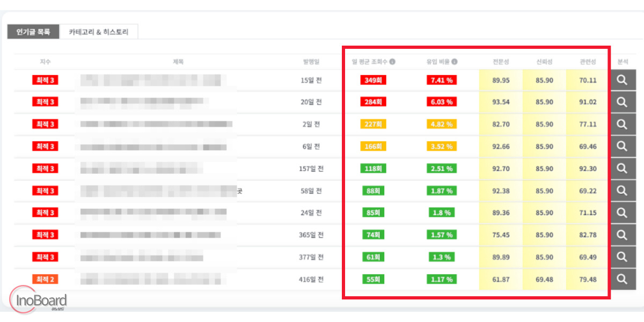Switch to 카테고리 & 히스토리 tab
Screen dimensions: 644x322
pyautogui.click(x=99, y=32)
